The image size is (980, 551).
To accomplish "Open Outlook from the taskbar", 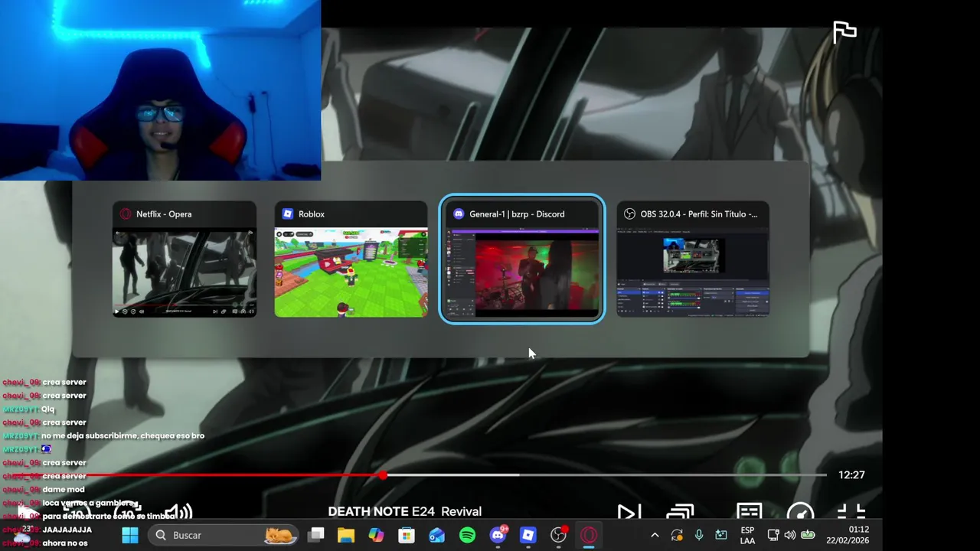I will click(436, 535).
